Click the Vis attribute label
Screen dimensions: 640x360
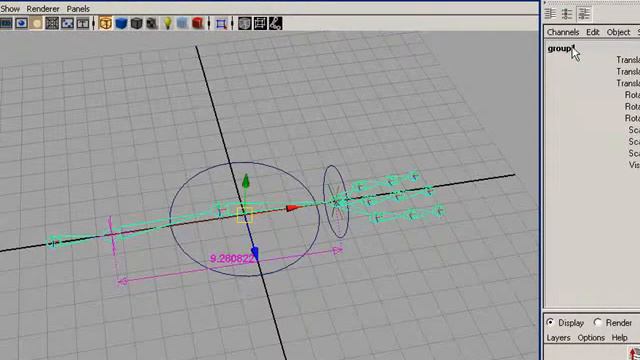[634, 165]
